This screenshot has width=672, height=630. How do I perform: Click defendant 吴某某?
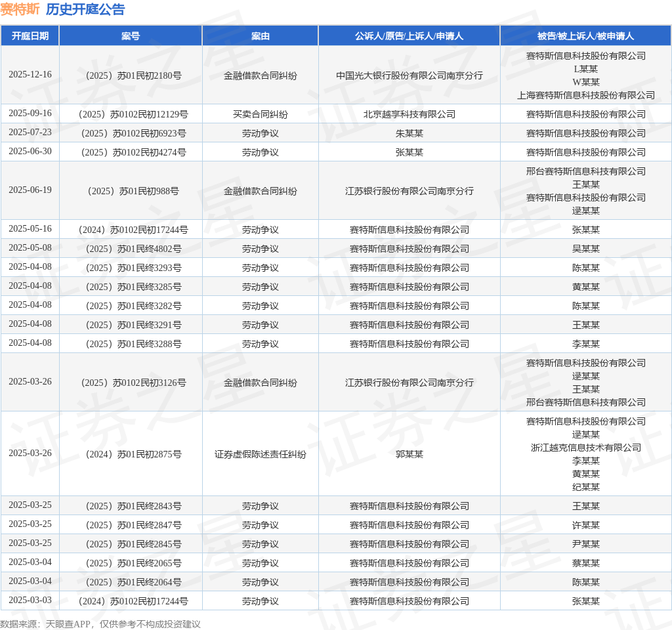click(x=586, y=249)
